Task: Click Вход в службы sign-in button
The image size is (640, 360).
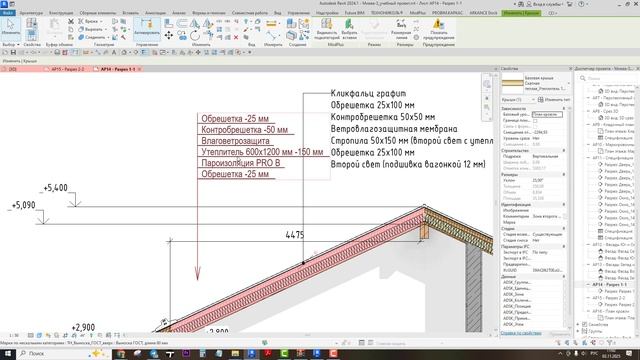Action: (x=546, y=4)
